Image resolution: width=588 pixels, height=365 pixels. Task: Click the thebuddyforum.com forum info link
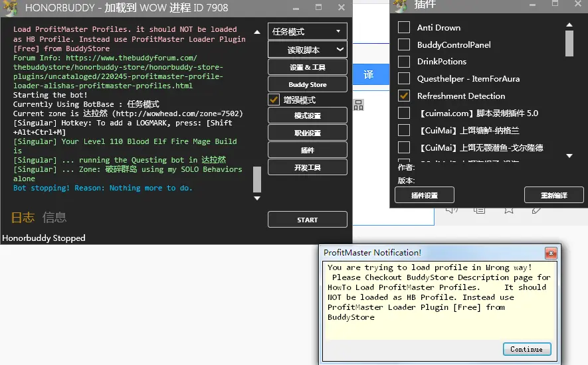point(118,72)
